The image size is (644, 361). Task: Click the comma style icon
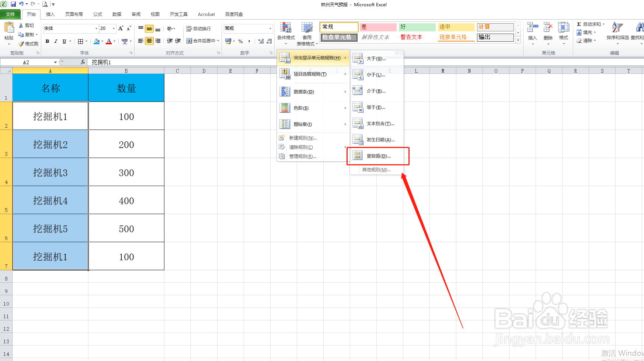pyautogui.click(x=249, y=41)
